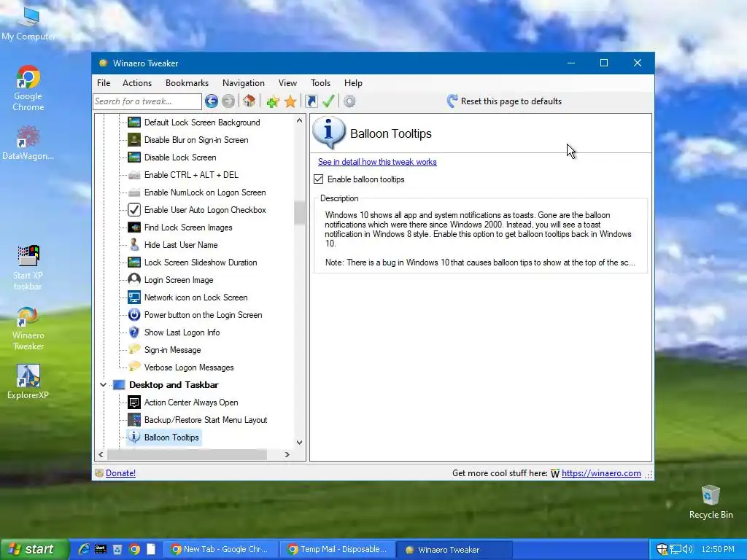Switch to New Tab Google Chrome taskbar button
The height and width of the screenshot is (560, 747).
[220, 549]
